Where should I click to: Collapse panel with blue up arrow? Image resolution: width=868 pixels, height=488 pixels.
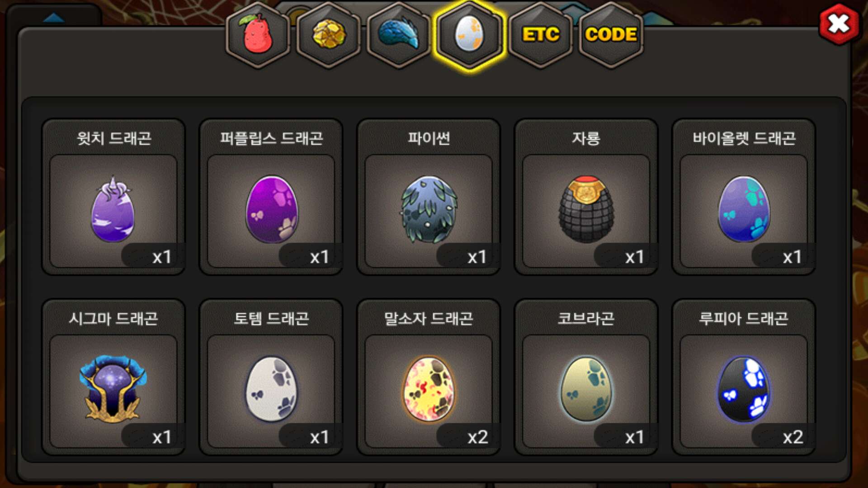coord(54,17)
